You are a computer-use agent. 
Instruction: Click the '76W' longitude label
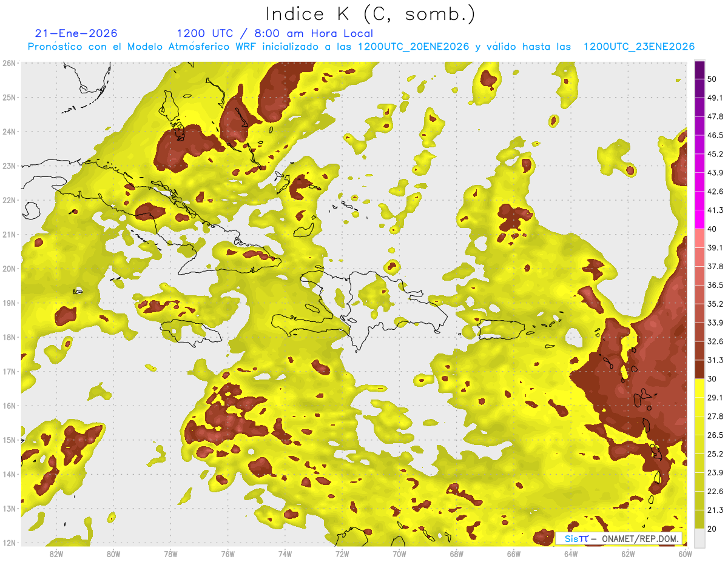point(228,554)
